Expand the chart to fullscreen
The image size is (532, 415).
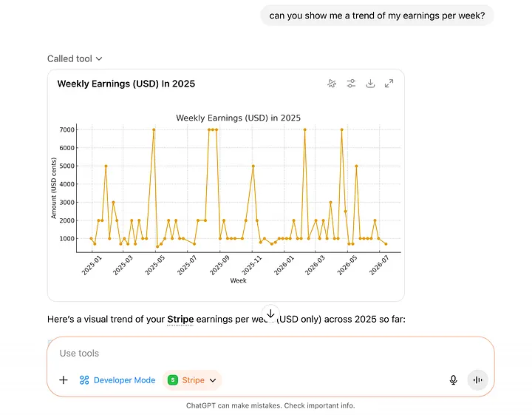pyautogui.click(x=389, y=84)
